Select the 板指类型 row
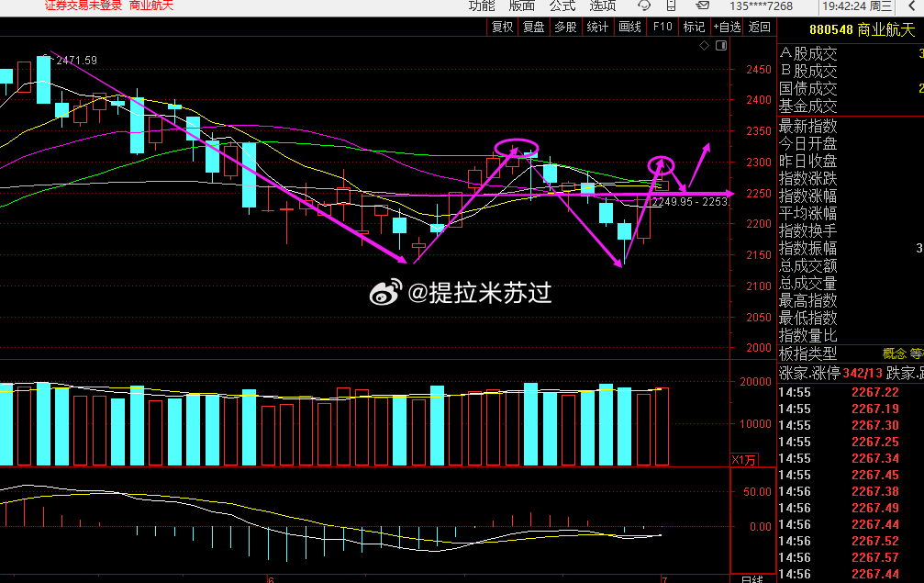Viewport: 924px width, 583px height. (x=851, y=353)
